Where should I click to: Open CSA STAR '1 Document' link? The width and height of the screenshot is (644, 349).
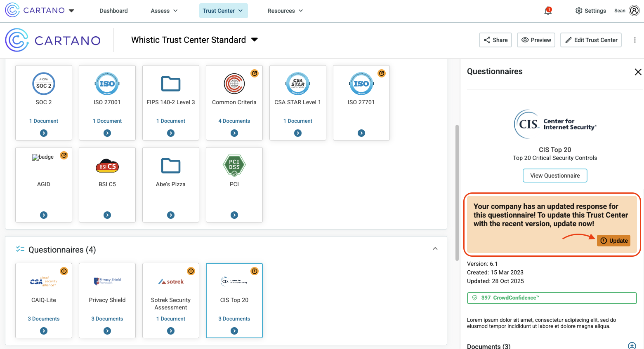tap(298, 121)
